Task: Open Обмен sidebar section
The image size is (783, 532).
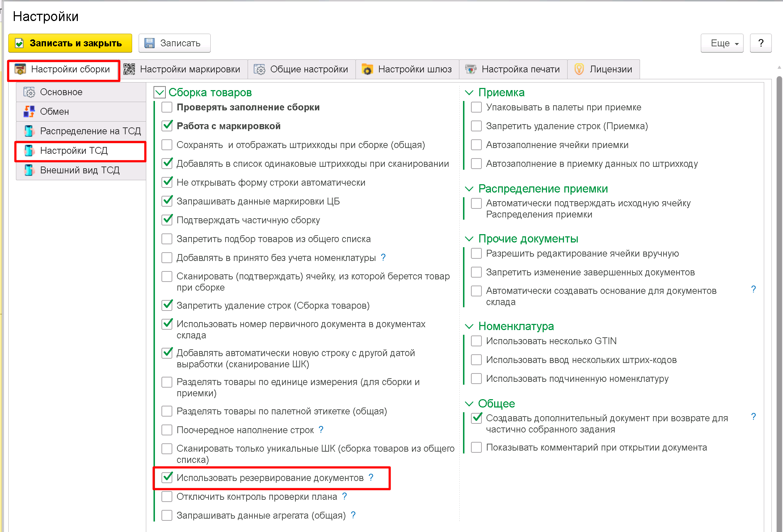Action: [81, 111]
